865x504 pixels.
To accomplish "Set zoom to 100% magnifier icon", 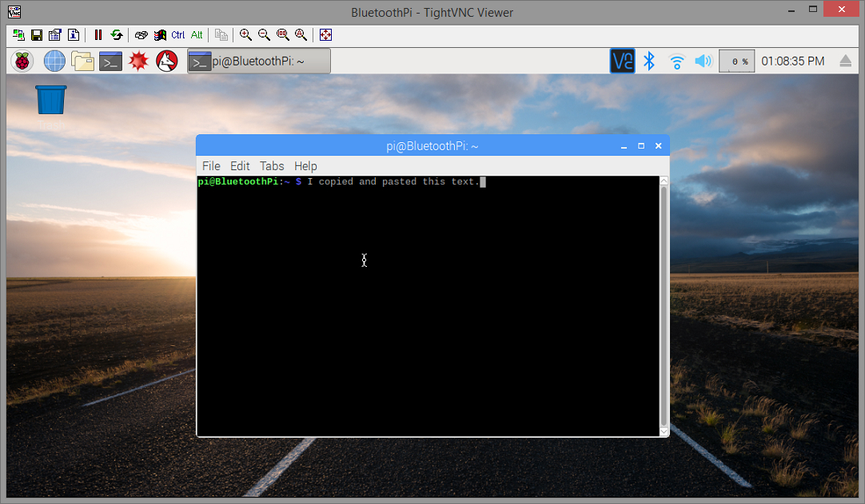I will tap(282, 34).
